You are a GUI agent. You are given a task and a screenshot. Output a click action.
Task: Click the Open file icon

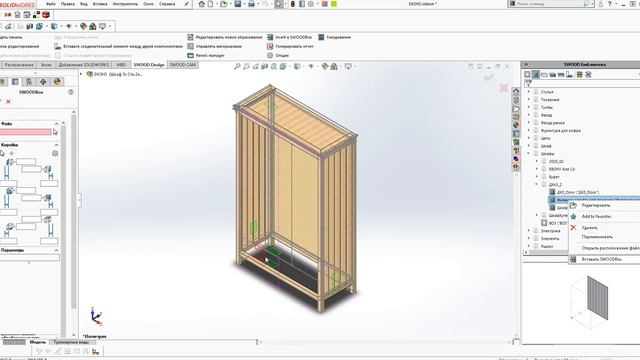coord(223,4)
